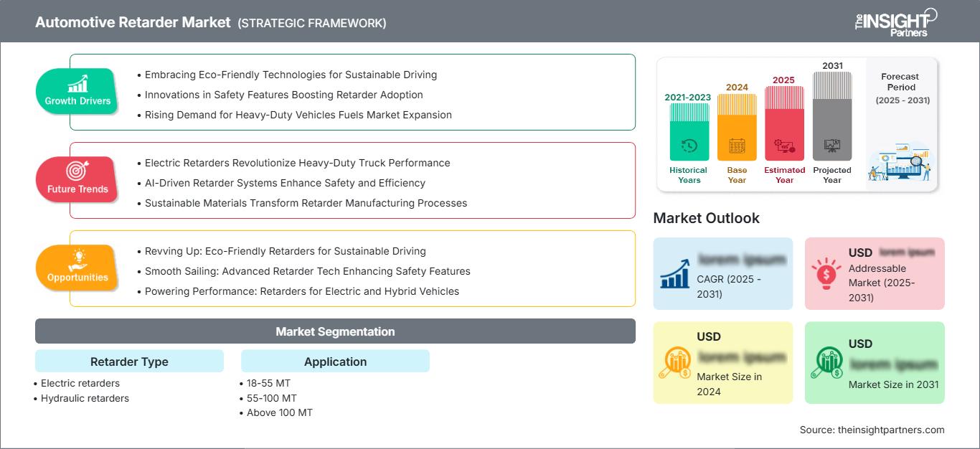Select the Application segment header
980x449 pixels.
[x=335, y=361]
